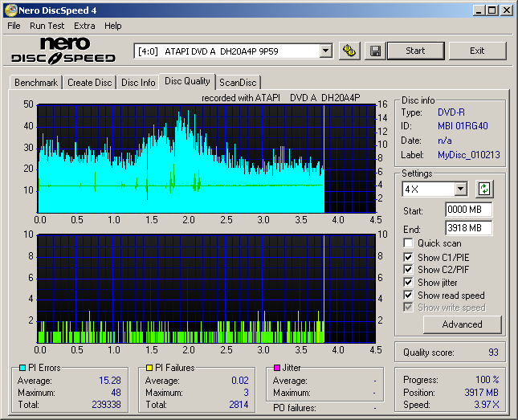Click the label MyDisc_010213

point(469,155)
